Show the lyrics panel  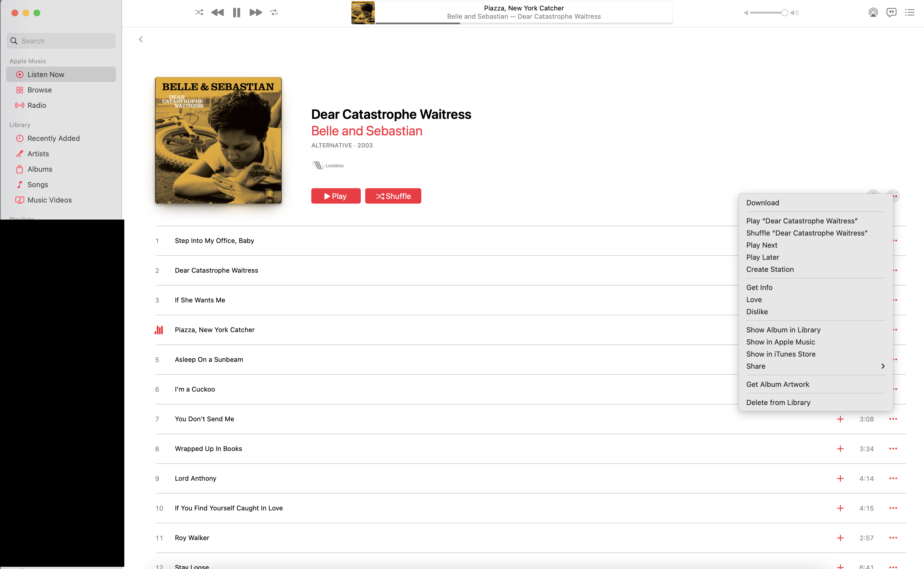pyautogui.click(x=891, y=12)
